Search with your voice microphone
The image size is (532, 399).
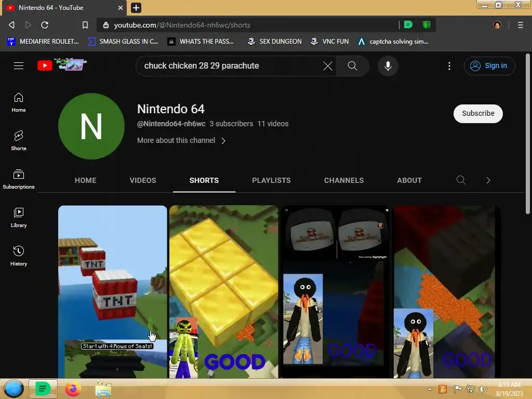point(388,66)
